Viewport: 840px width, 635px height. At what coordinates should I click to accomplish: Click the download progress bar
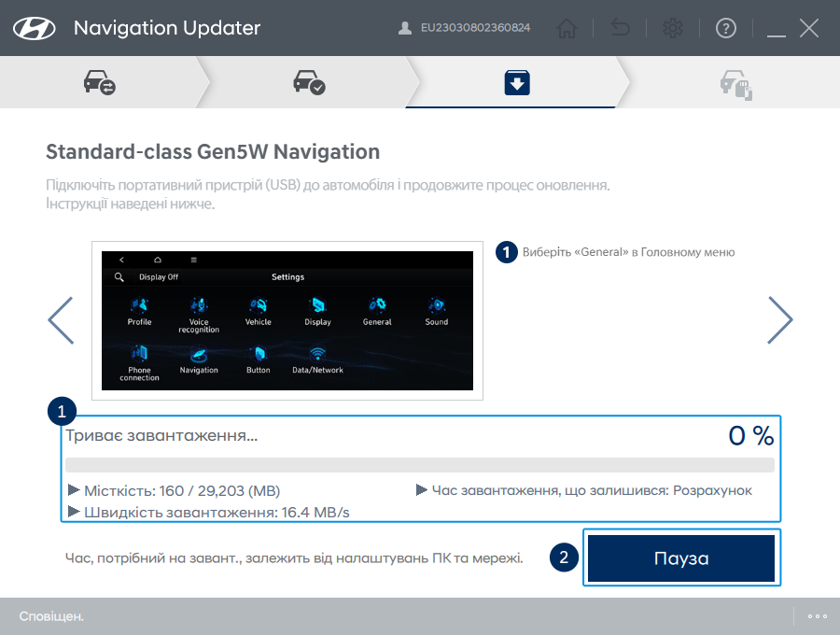click(420, 465)
